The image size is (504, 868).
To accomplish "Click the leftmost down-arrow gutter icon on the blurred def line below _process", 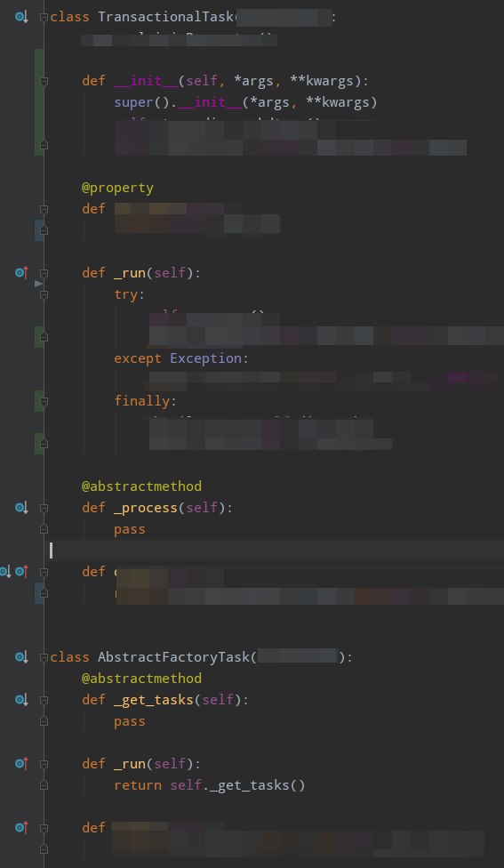I will pyautogui.click(x=5, y=571).
